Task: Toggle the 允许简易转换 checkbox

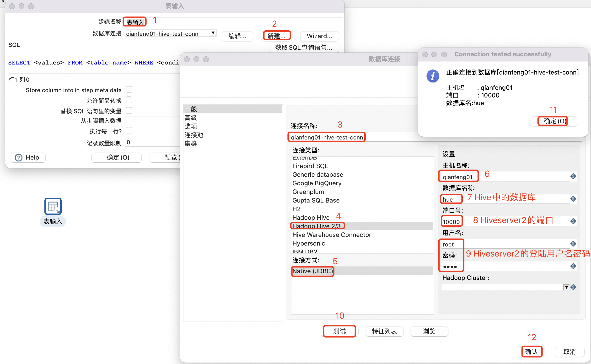Action: click(129, 100)
